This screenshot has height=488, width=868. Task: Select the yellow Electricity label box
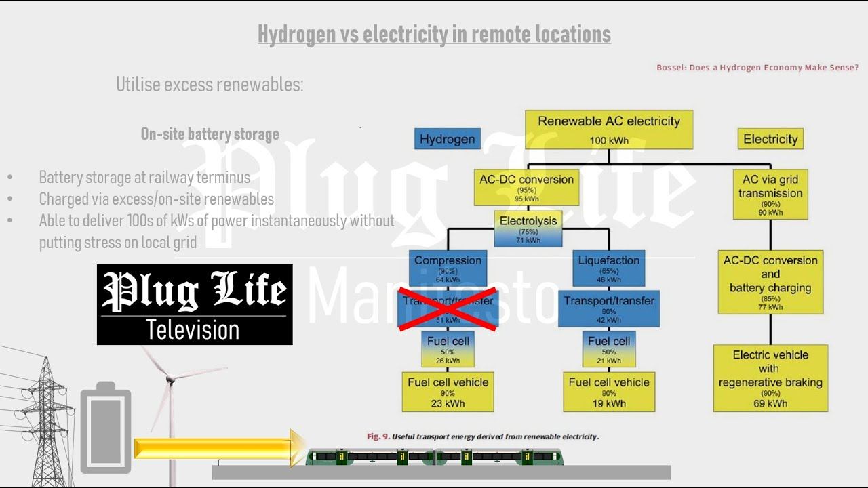click(770, 139)
